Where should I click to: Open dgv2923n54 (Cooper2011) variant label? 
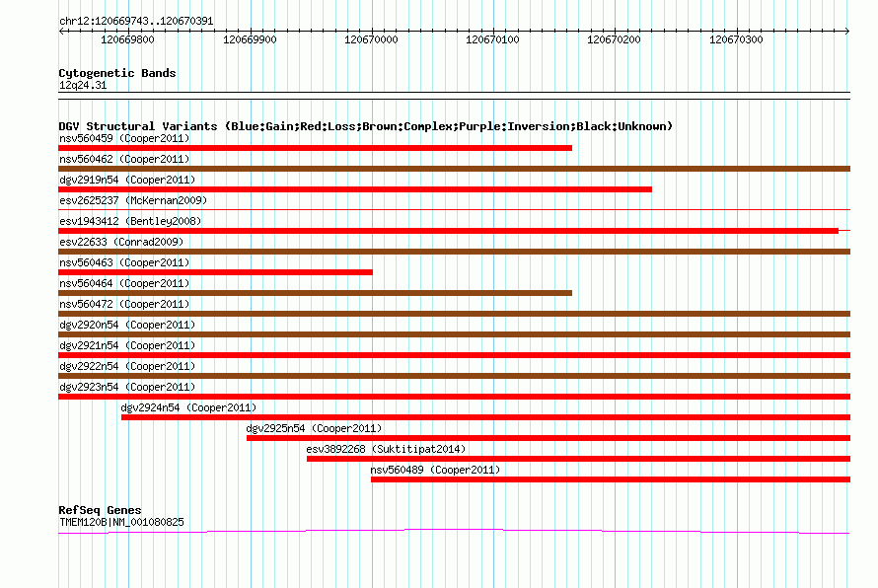127,387
